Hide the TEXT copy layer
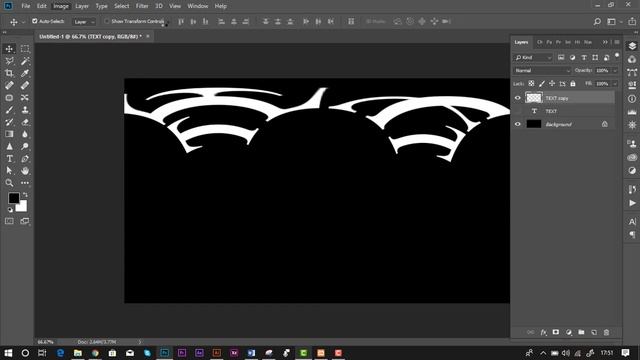This screenshot has height=360, width=640. coord(518,98)
